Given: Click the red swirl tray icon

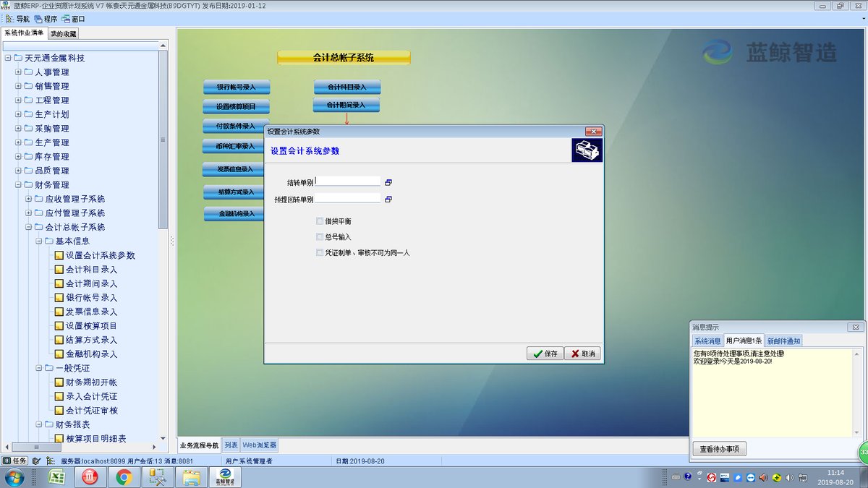Looking at the screenshot, I should pyautogui.click(x=712, y=478).
